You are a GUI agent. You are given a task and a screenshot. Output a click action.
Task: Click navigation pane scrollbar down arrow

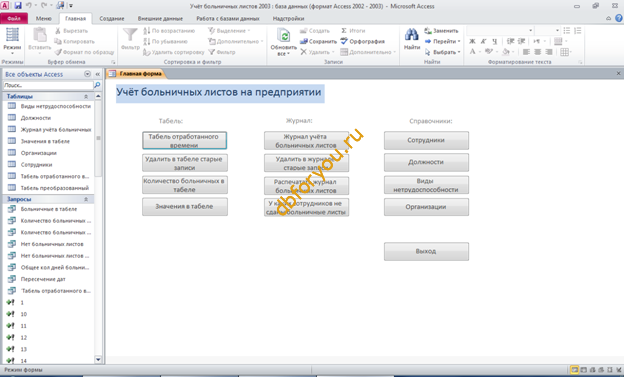(x=98, y=360)
